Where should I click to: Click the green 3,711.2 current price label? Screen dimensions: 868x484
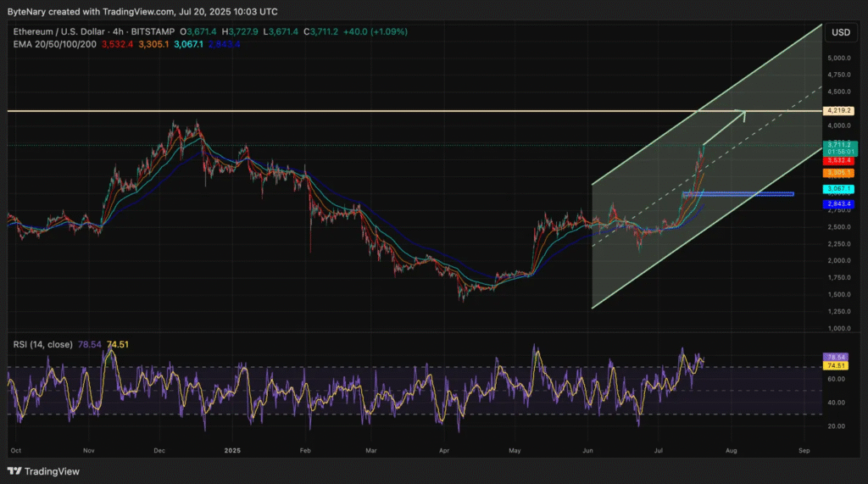(x=838, y=145)
